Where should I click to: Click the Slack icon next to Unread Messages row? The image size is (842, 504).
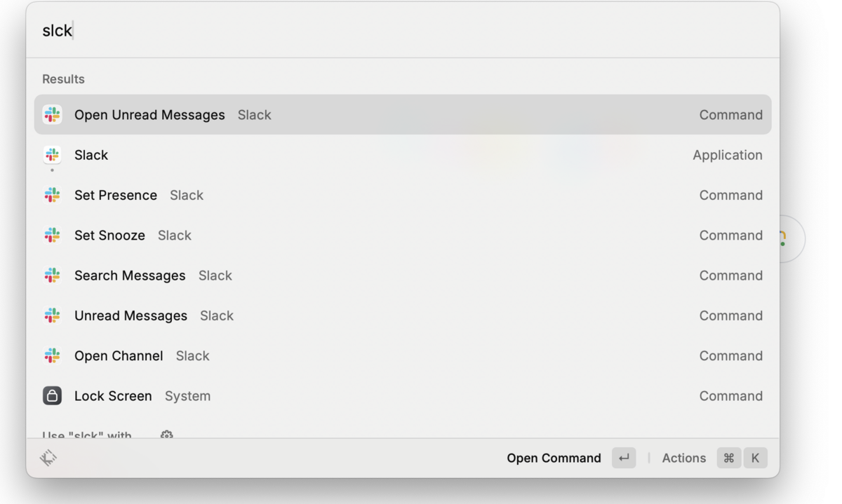point(52,315)
